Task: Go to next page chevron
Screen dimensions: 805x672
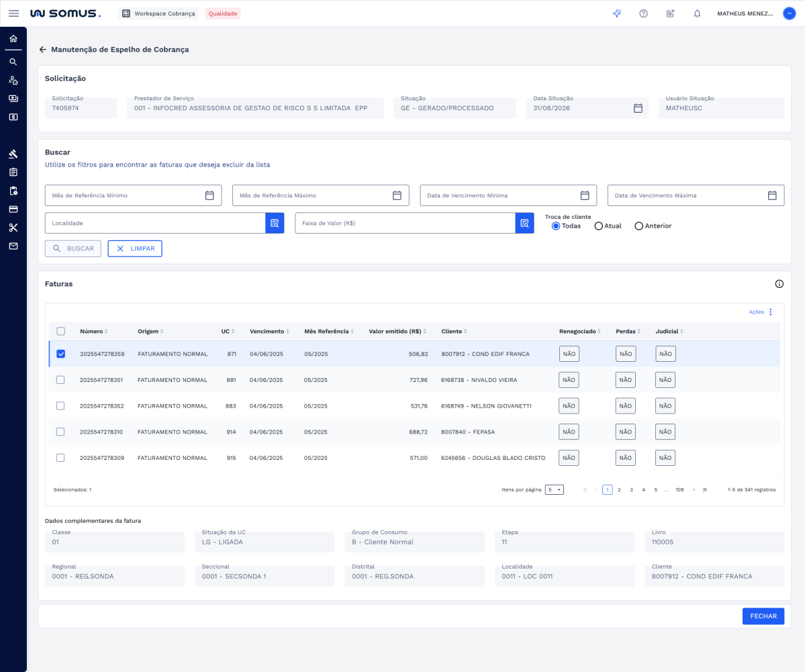Action: 694,490
